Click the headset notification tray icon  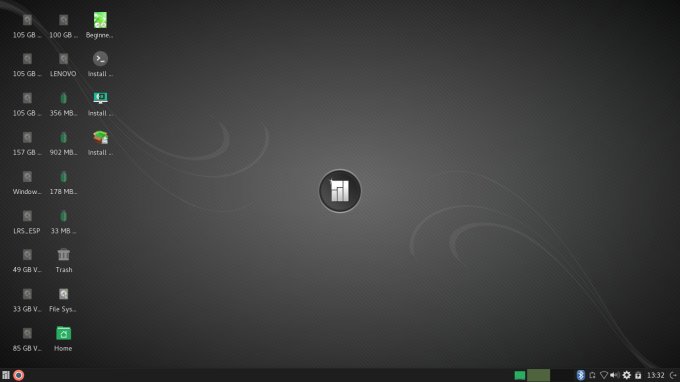(x=592, y=375)
